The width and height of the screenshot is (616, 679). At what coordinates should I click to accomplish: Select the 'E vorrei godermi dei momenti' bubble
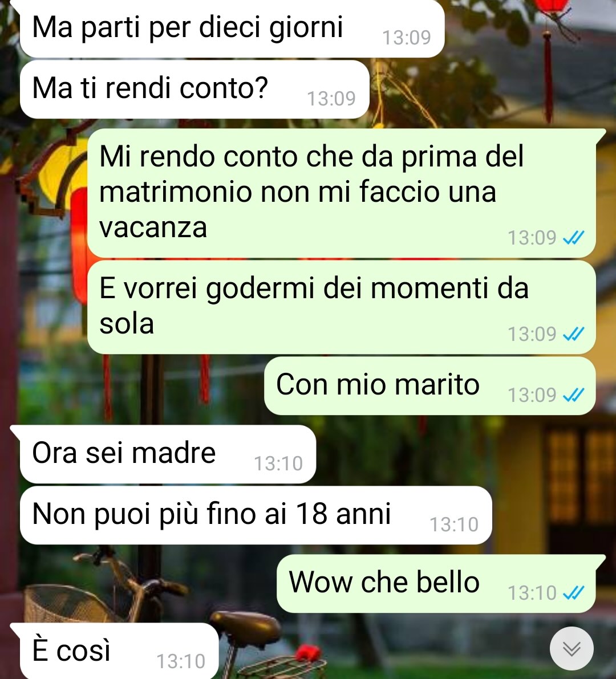[x=342, y=307]
